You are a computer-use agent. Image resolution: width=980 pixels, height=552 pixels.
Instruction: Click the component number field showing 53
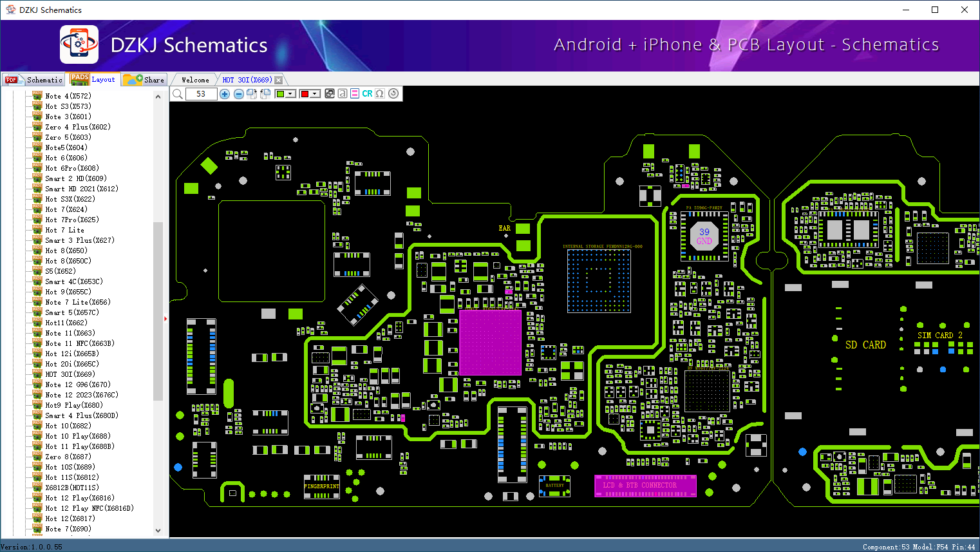click(201, 94)
